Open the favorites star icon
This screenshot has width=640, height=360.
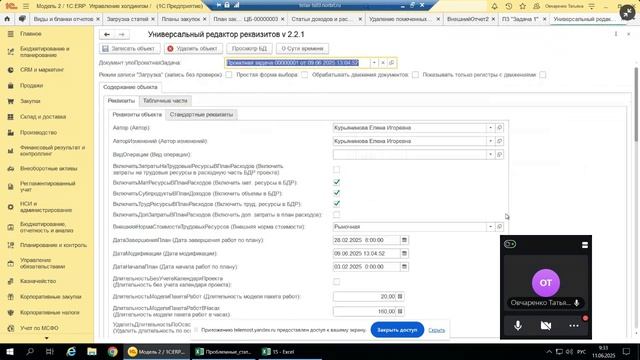pyautogui.click(x=522, y=6)
